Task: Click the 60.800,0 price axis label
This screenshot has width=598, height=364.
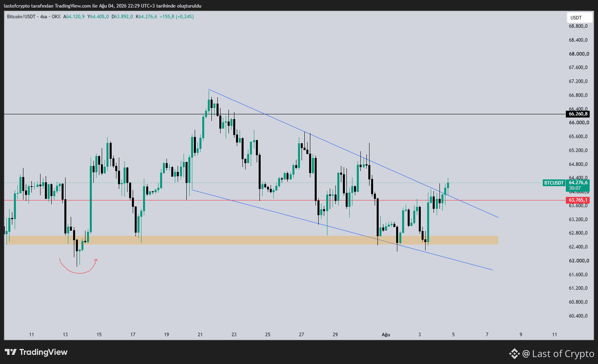Action: coord(578,302)
